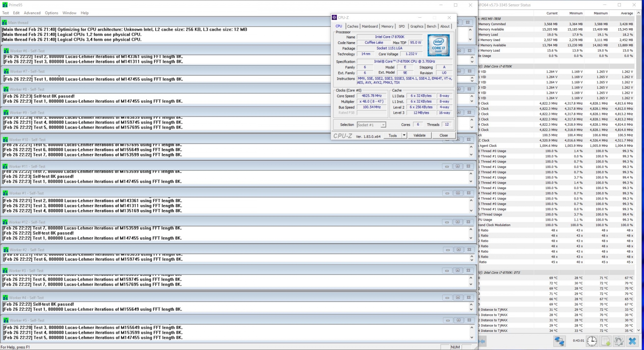Click the Prime95 application icon in title bar
The image size is (644, 350).
(5, 5)
